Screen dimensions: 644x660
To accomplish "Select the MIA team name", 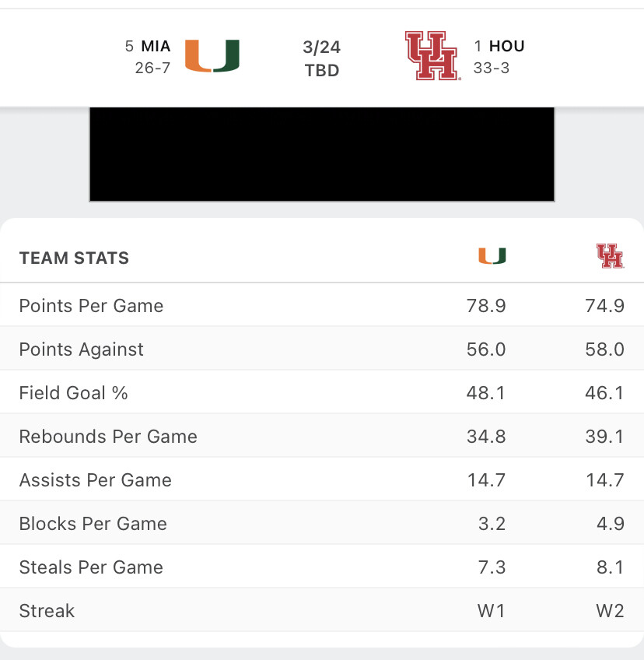I will click(156, 46).
